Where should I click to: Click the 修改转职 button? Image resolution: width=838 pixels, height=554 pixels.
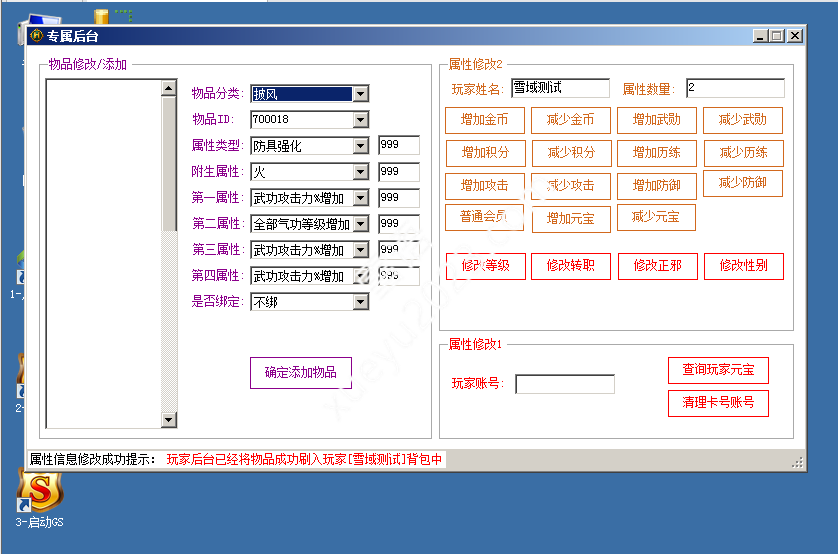[x=571, y=266]
